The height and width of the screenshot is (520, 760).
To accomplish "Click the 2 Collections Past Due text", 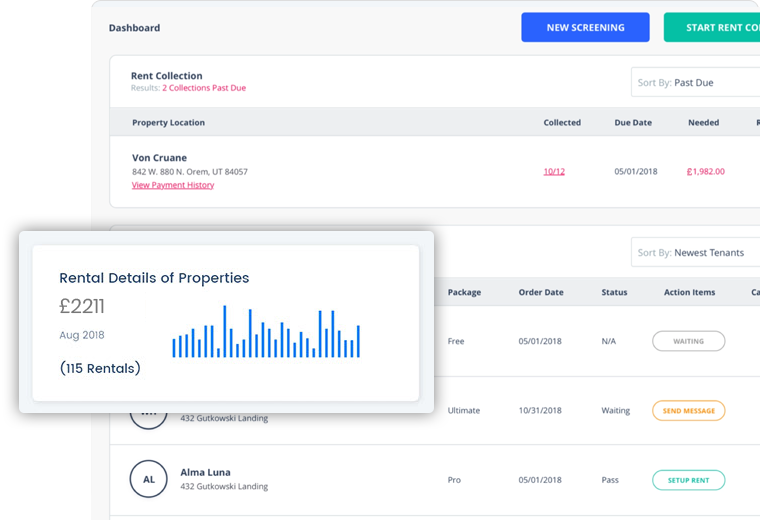I will pos(204,88).
